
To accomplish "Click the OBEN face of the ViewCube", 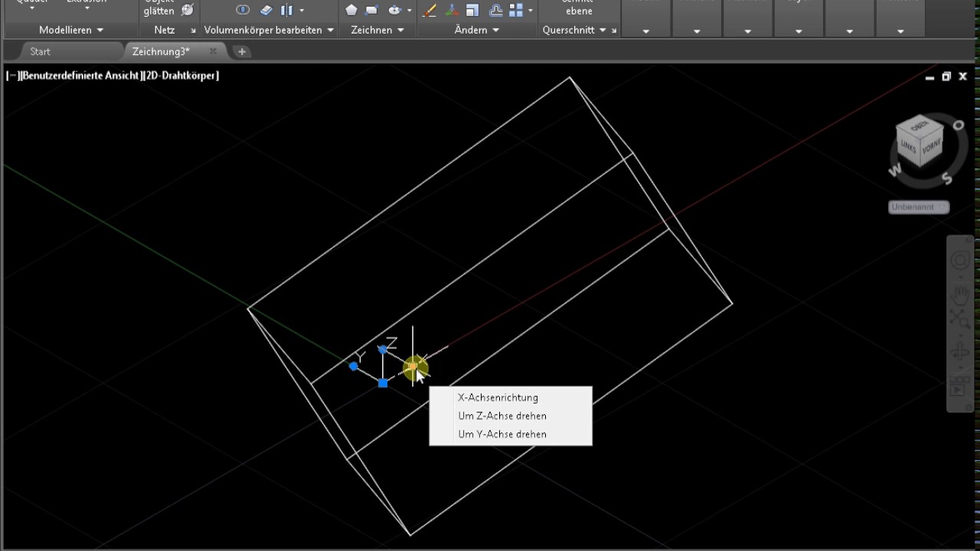I will (920, 125).
